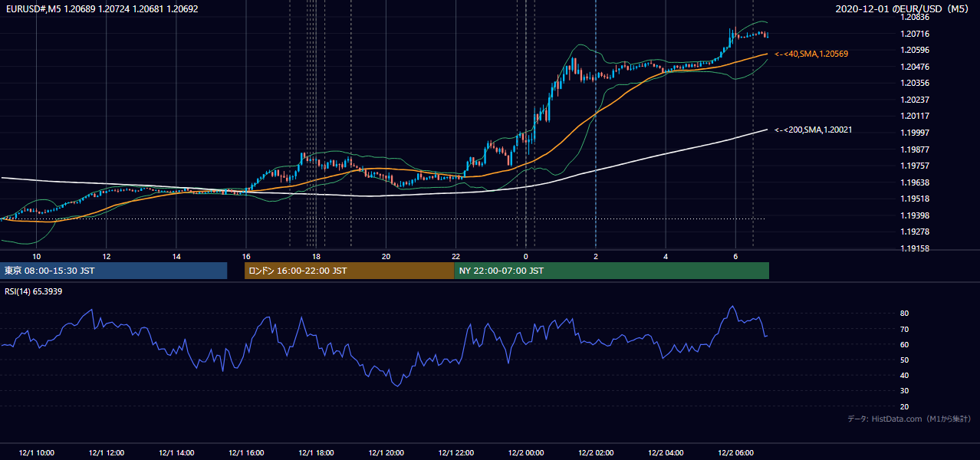Click the 12/1 14:00 date label
The width and height of the screenshot is (980, 460).
coord(176,452)
